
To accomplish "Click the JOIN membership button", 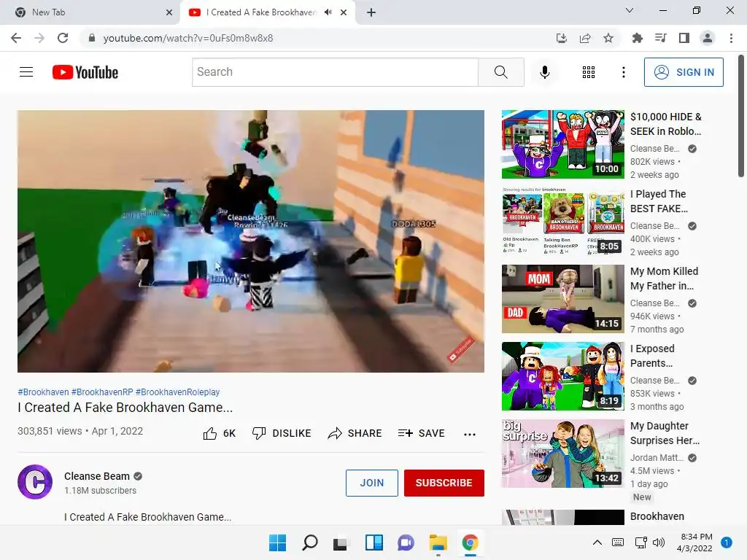I will pyautogui.click(x=371, y=483).
